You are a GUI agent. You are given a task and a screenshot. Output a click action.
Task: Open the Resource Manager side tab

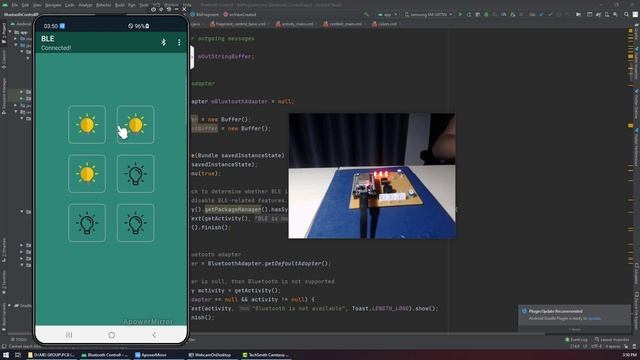4,96
